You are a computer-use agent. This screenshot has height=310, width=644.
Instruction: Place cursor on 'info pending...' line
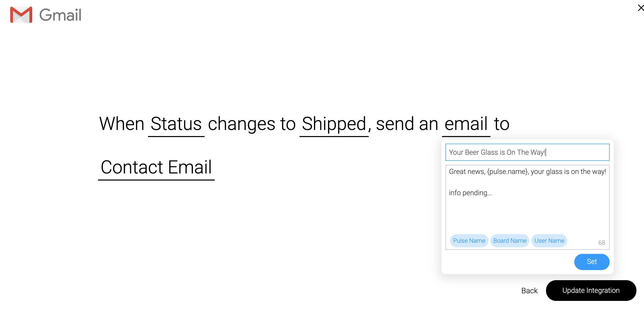(470, 193)
